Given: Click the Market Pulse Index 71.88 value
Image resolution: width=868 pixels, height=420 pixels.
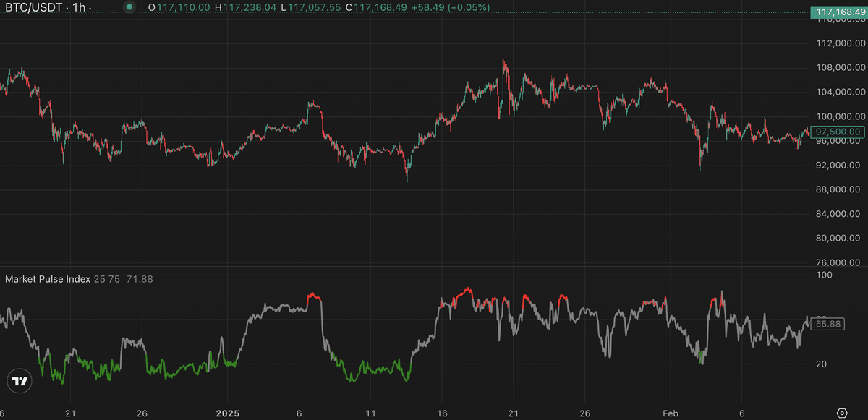Looking at the screenshot, I should click(140, 279).
